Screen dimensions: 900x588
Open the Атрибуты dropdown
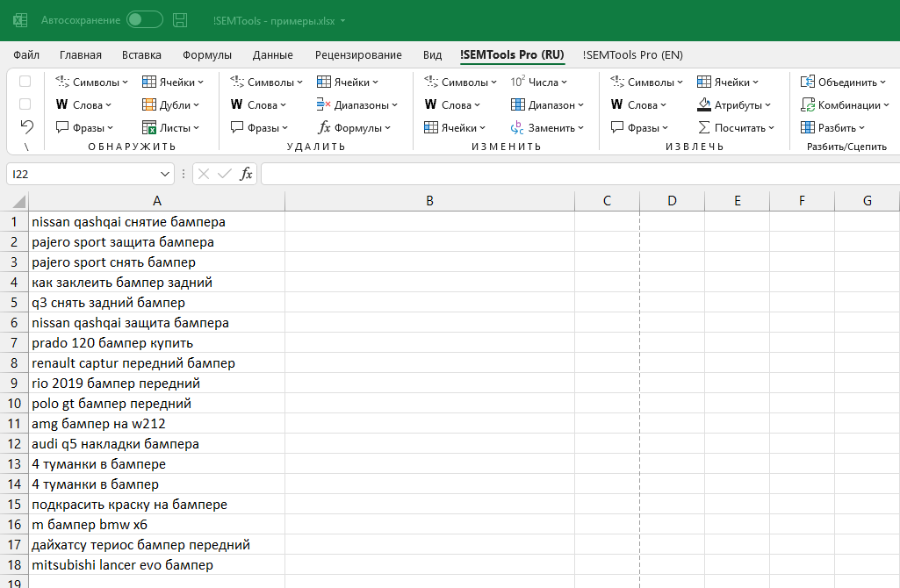tap(734, 105)
